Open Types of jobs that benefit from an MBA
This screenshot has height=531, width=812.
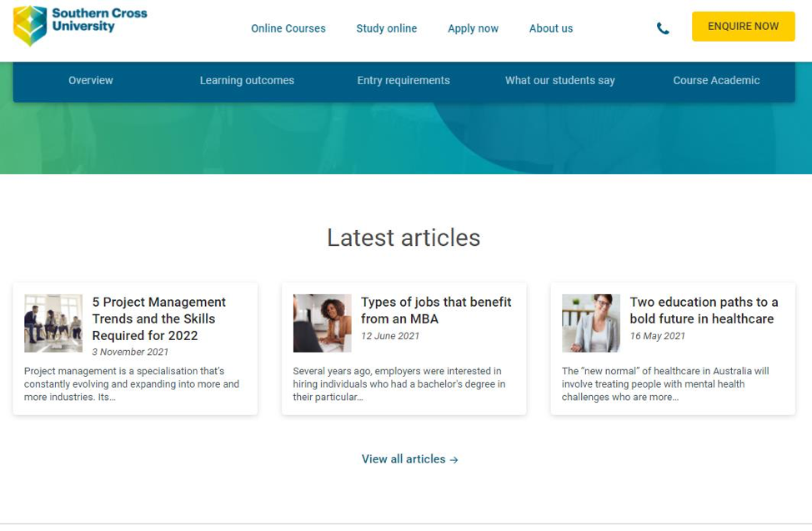pos(436,310)
